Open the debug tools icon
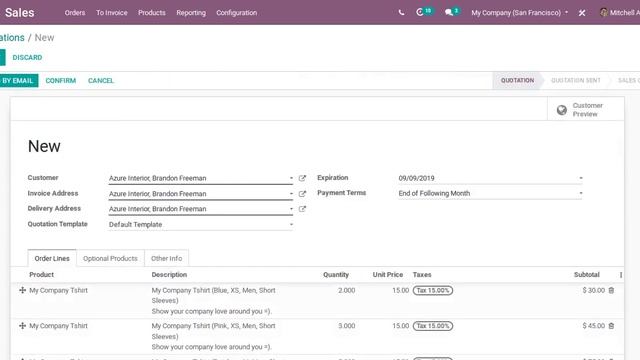This screenshot has width=640, height=360. pyautogui.click(x=582, y=13)
